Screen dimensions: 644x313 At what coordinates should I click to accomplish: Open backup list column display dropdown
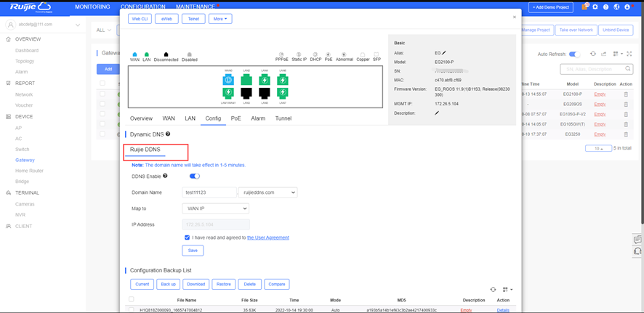[x=508, y=290]
